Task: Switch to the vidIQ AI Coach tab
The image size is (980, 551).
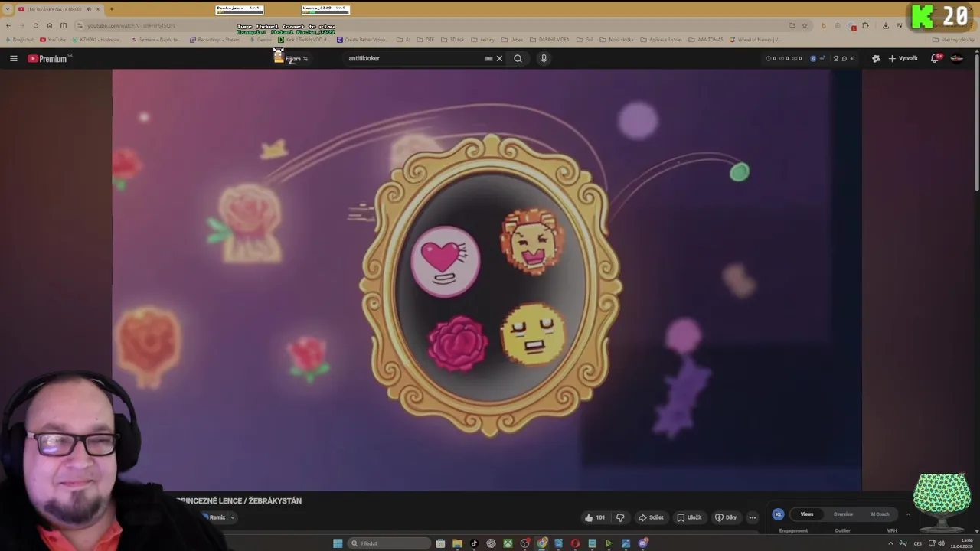Action: click(880, 514)
